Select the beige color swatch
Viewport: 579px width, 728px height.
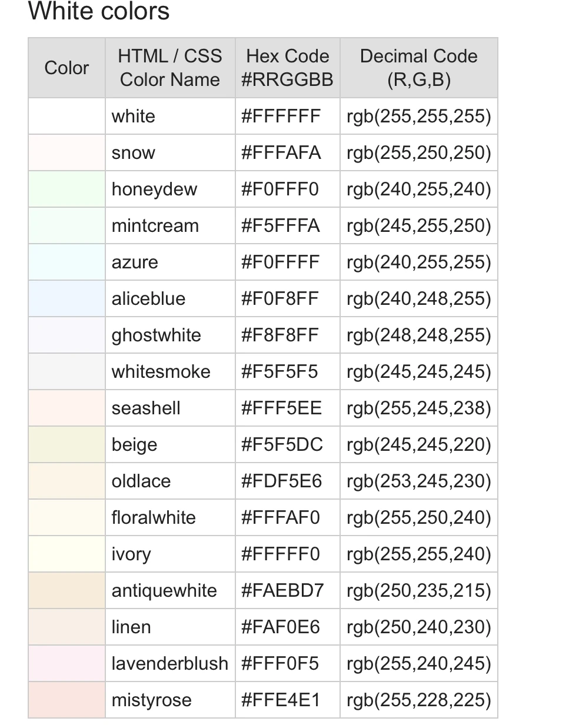[66, 444]
